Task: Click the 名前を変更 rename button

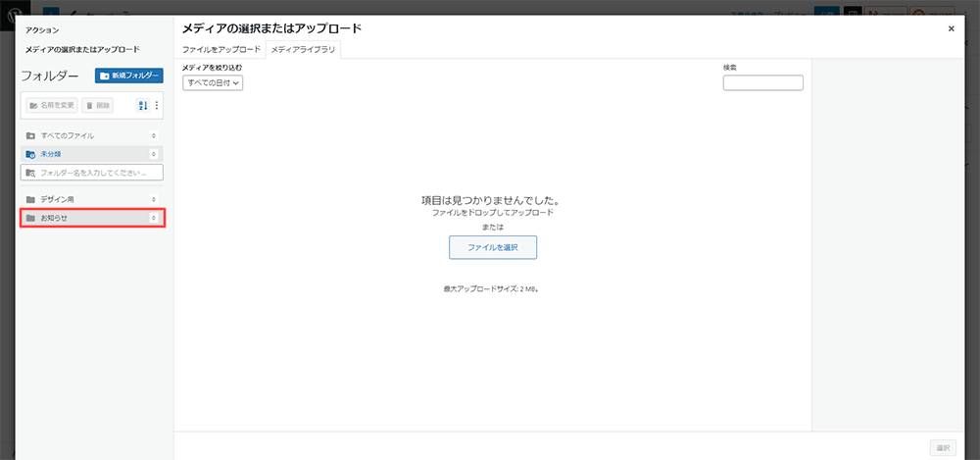Action: (x=52, y=106)
